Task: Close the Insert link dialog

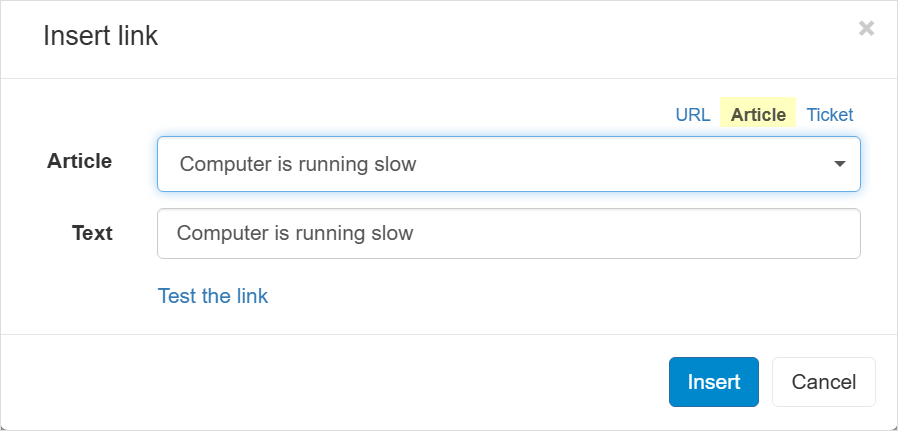Action: (x=866, y=29)
